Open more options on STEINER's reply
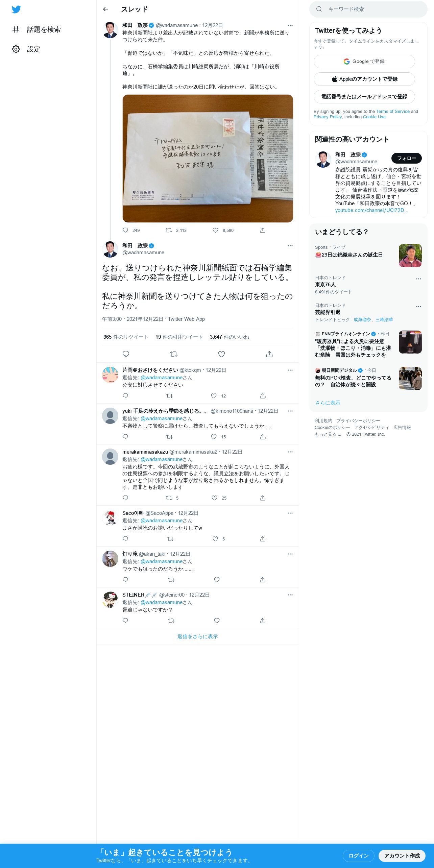434x868 pixels. 290,595
